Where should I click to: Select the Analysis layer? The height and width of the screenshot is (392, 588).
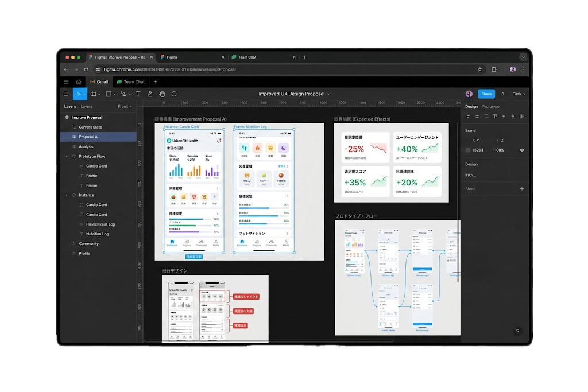point(98,146)
